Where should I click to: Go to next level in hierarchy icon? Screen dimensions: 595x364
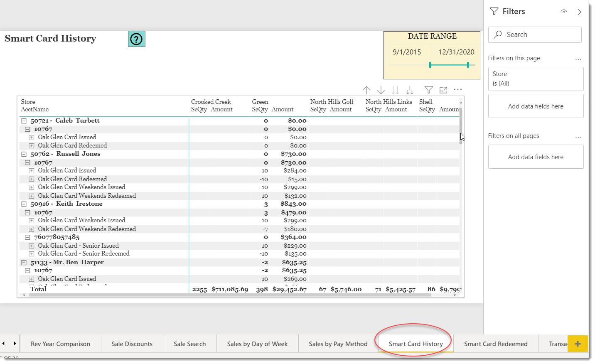point(395,90)
